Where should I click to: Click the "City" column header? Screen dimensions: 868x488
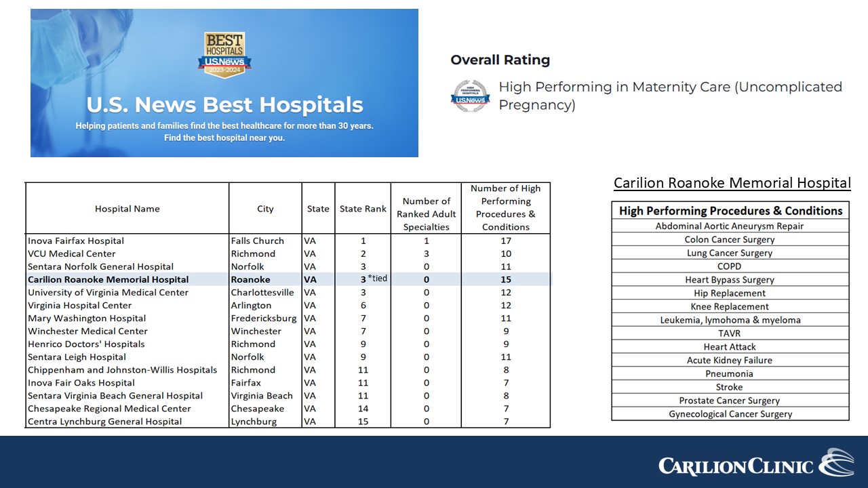[x=265, y=209]
